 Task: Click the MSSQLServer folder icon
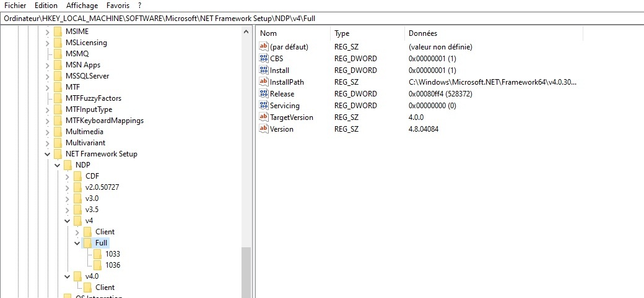coord(58,76)
